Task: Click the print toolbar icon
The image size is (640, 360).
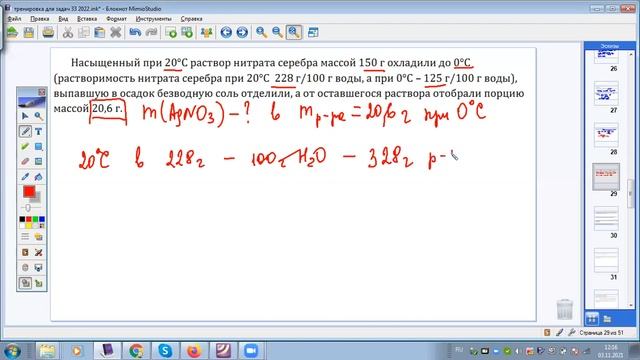Action: pyautogui.click(x=48, y=32)
